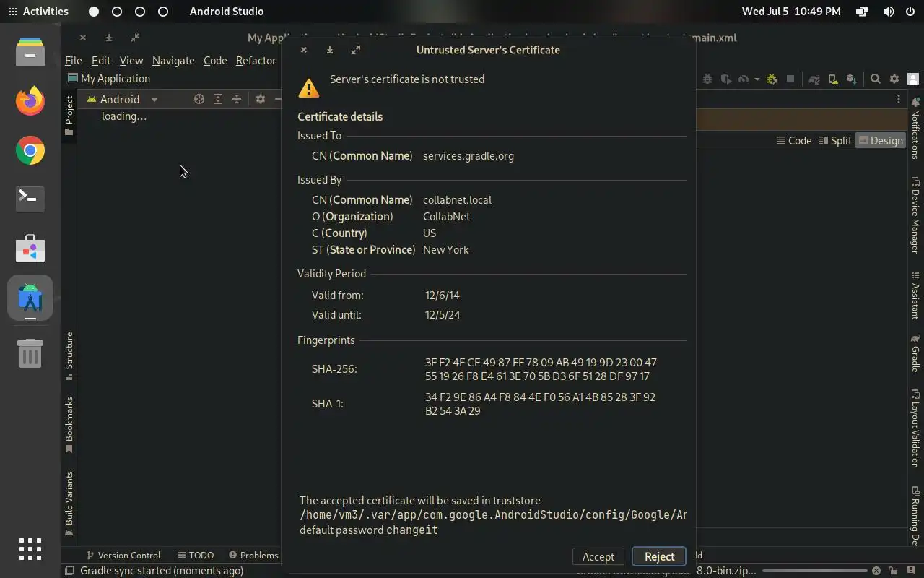Open the Notifications side panel
This screenshot has width=924, height=578.
pos(915,128)
